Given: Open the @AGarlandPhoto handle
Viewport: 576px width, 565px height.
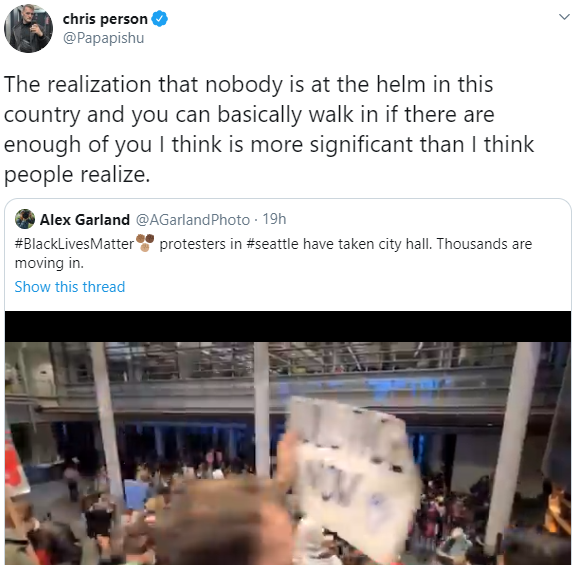Looking at the screenshot, I should click(x=193, y=220).
